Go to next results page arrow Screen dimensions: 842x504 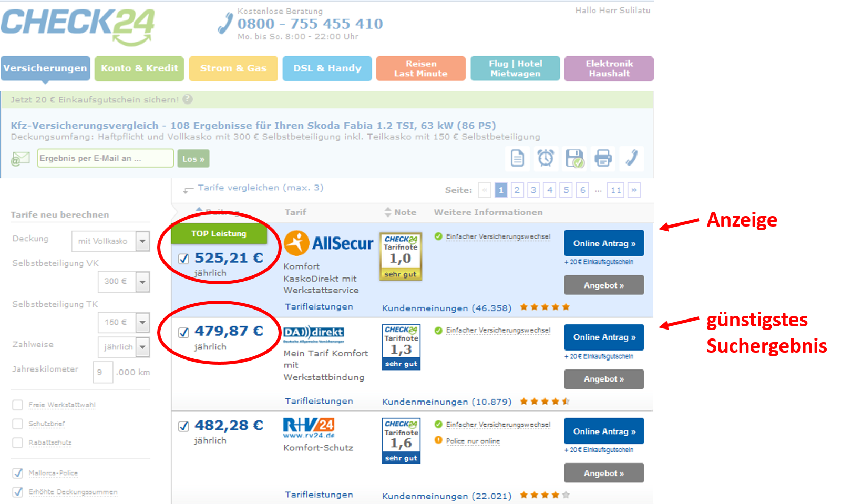(x=634, y=190)
